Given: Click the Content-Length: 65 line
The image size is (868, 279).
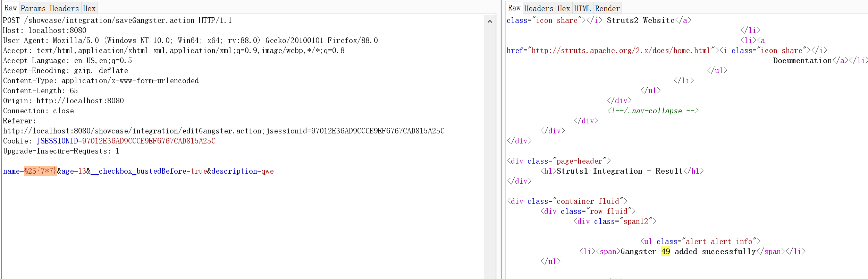Looking at the screenshot, I should [x=41, y=91].
